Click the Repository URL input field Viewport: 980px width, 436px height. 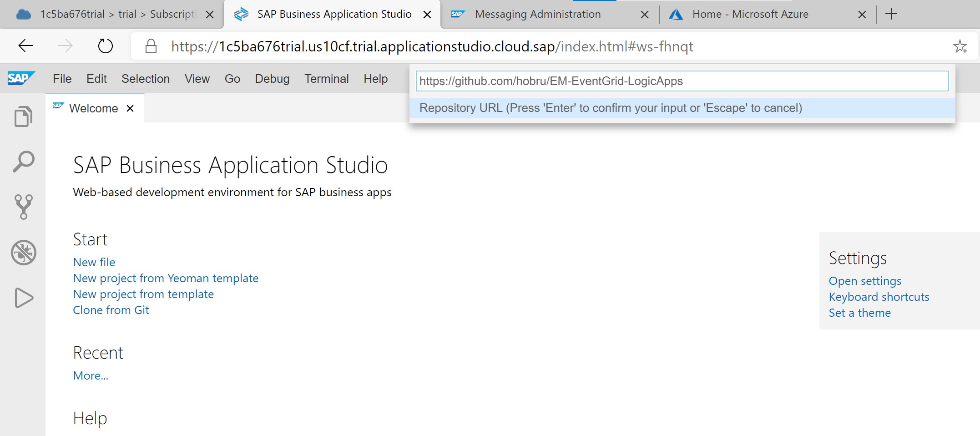click(x=682, y=81)
